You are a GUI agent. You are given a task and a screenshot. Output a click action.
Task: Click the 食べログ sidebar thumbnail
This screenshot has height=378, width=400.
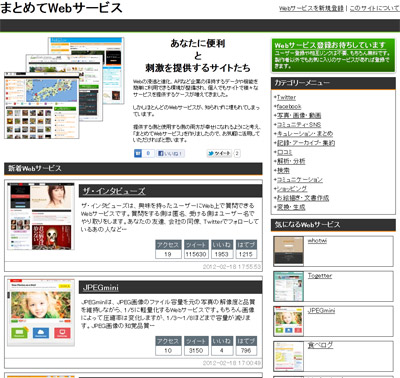[x=289, y=356]
